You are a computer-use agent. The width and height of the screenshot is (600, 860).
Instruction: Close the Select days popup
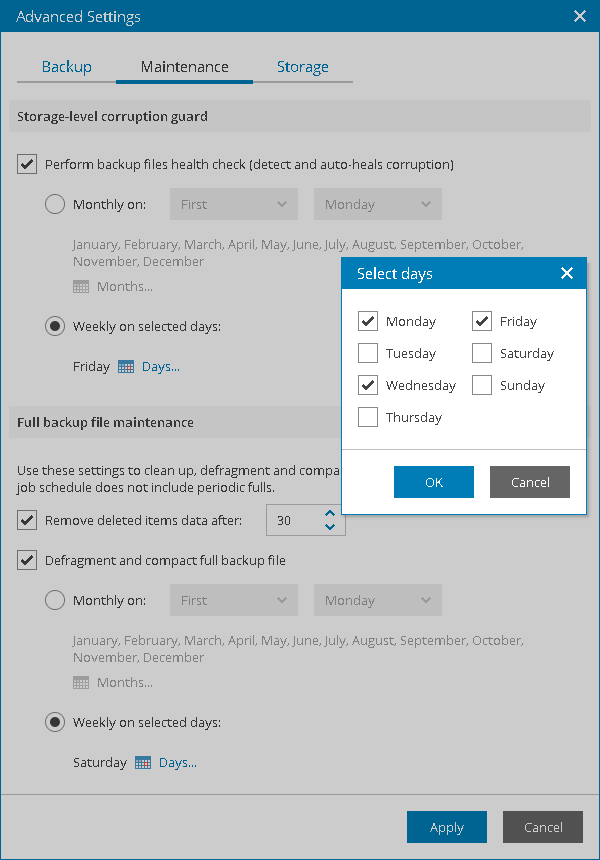[567, 274]
